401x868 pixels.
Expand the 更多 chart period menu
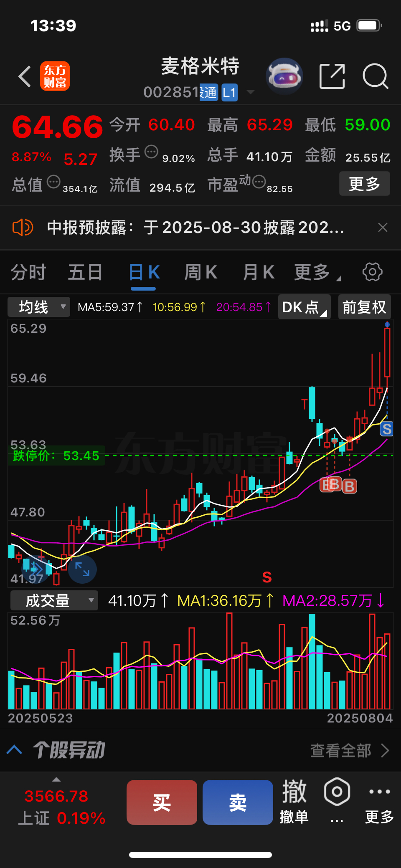[317, 272]
